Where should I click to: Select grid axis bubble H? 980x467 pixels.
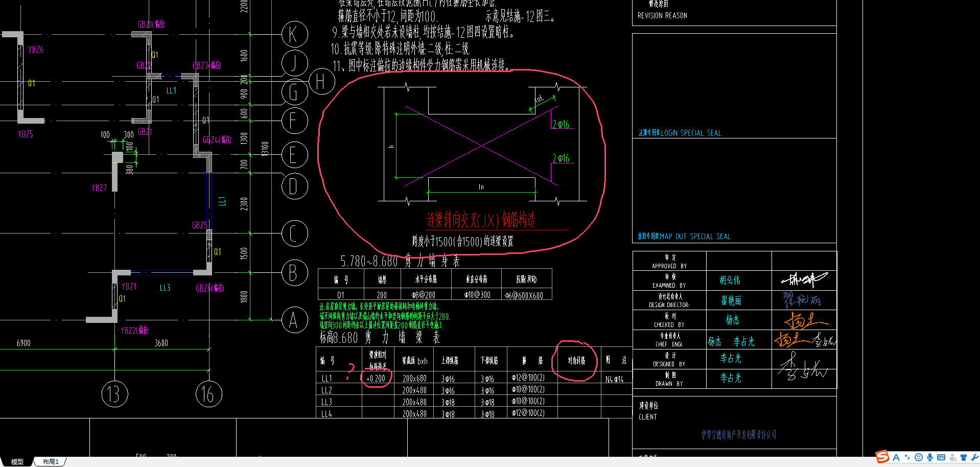322,81
